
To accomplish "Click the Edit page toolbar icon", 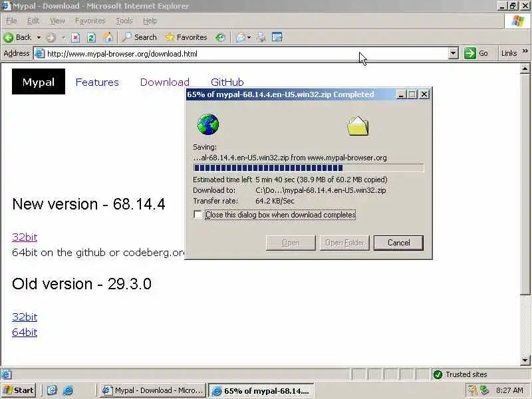I will pos(277,37).
